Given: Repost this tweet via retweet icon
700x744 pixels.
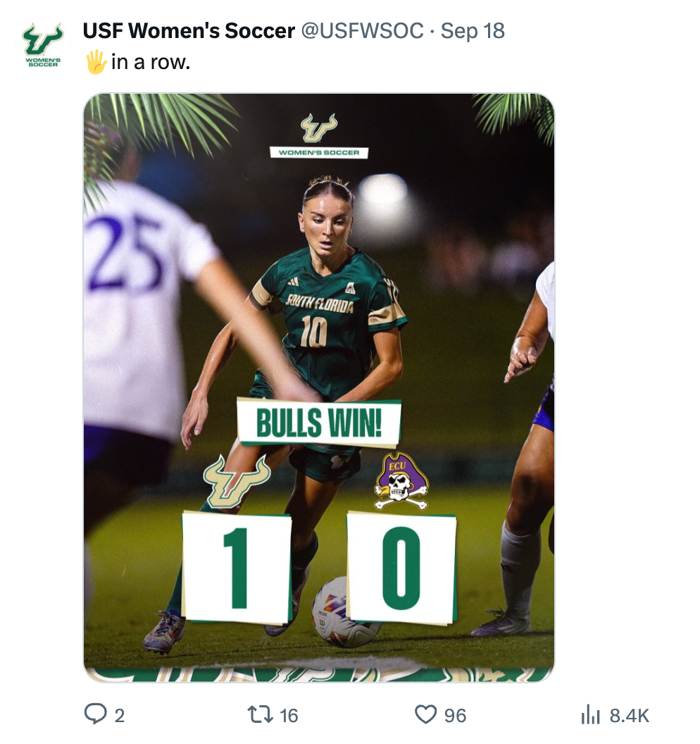Looking at the screenshot, I should pos(262,715).
